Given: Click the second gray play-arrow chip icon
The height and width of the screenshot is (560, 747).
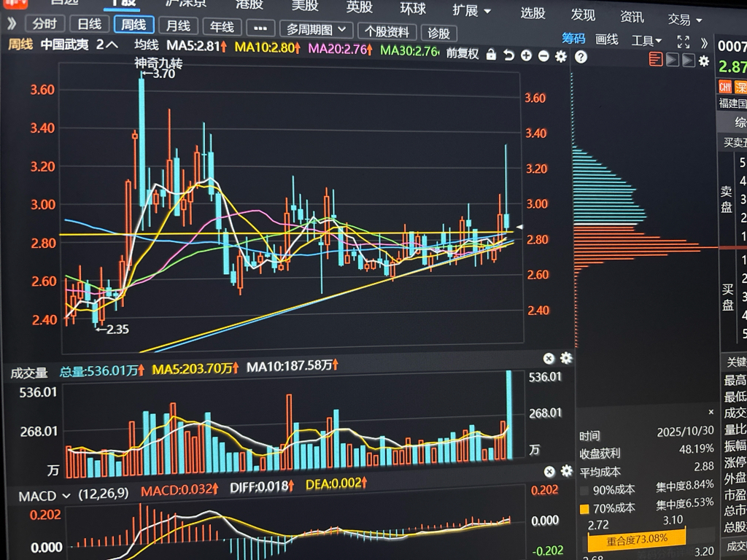Looking at the screenshot, I should 688,61.
